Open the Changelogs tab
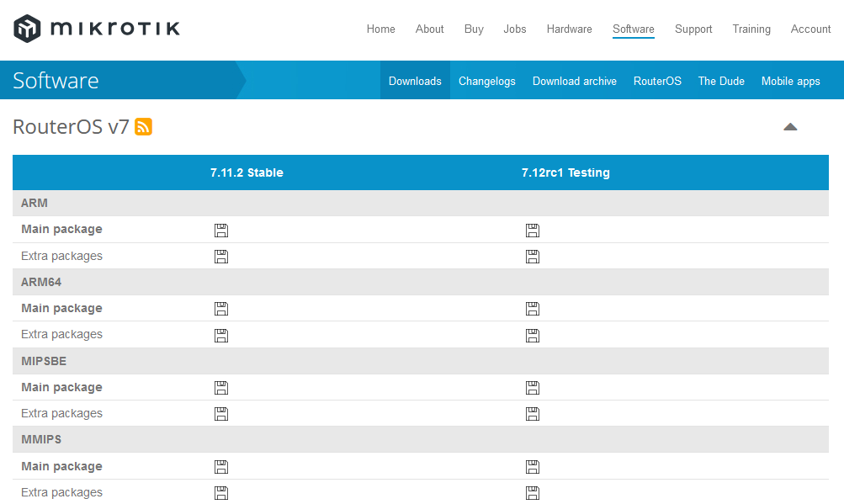 click(x=486, y=81)
